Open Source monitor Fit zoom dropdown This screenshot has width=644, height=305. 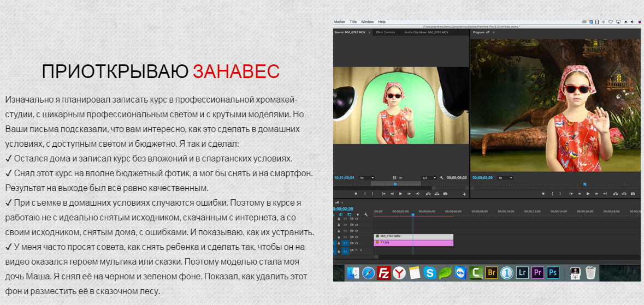[x=367, y=178]
